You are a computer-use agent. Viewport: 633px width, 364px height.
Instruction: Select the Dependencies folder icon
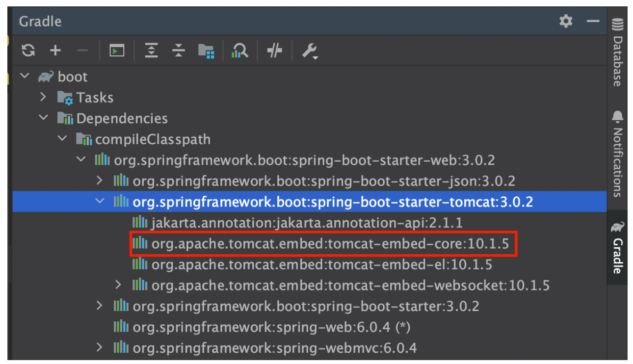[65, 118]
